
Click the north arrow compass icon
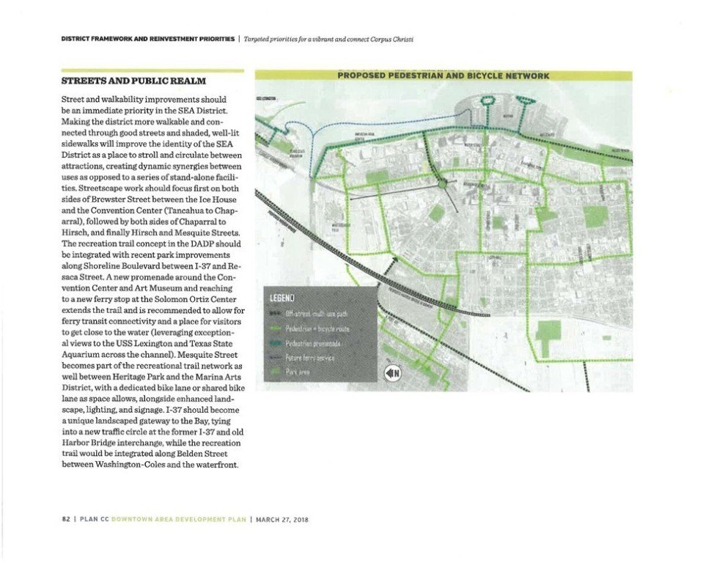coord(392,372)
